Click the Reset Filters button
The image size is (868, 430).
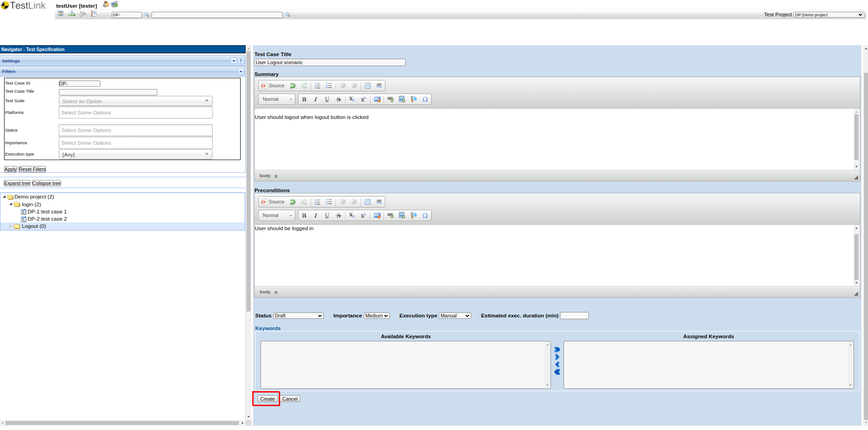(32, 170)
